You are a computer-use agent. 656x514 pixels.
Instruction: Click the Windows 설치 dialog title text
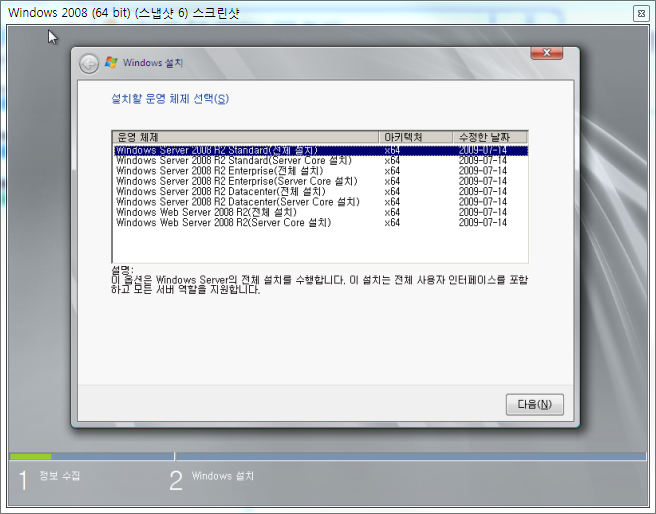pos(153,63)
